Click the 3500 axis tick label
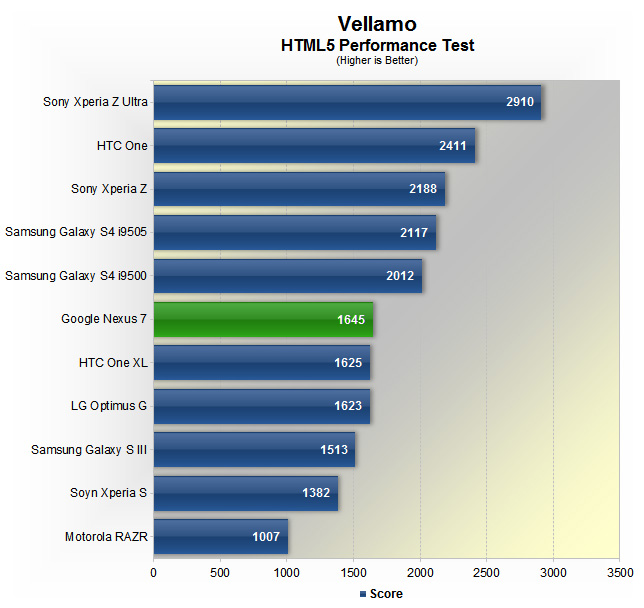This screenshot has height=608, width=644. click(x=620, y=573)
